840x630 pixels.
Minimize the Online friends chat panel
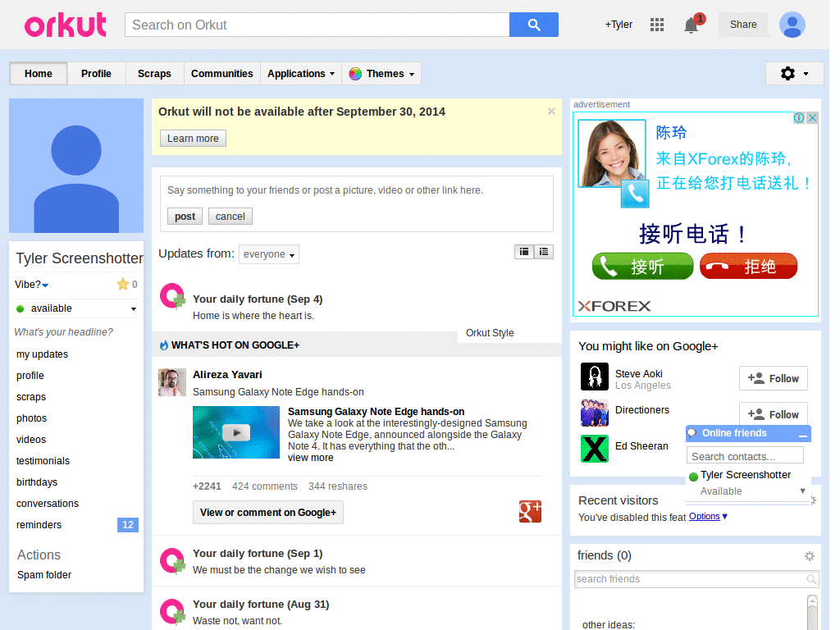pos(802,435)
